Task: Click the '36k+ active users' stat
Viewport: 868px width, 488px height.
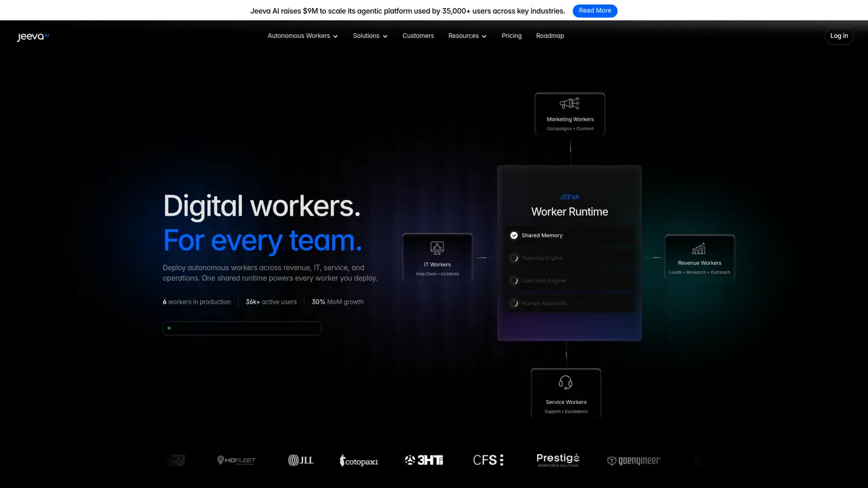Action: 271,302
